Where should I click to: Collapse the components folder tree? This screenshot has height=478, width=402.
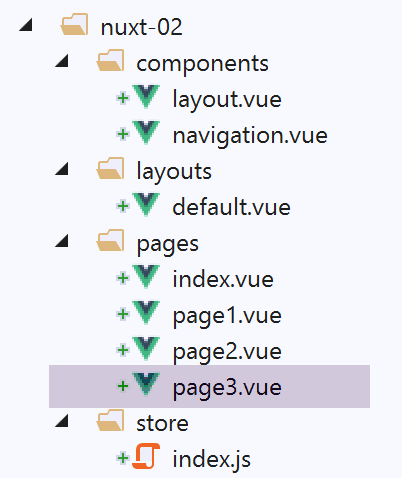click(62, 61)
